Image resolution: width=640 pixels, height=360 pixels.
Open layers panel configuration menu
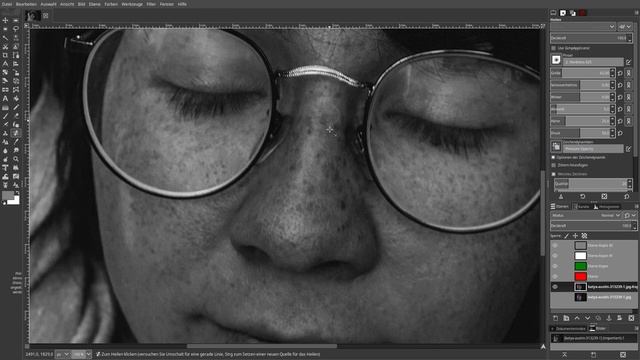click(x=636, y=207)
